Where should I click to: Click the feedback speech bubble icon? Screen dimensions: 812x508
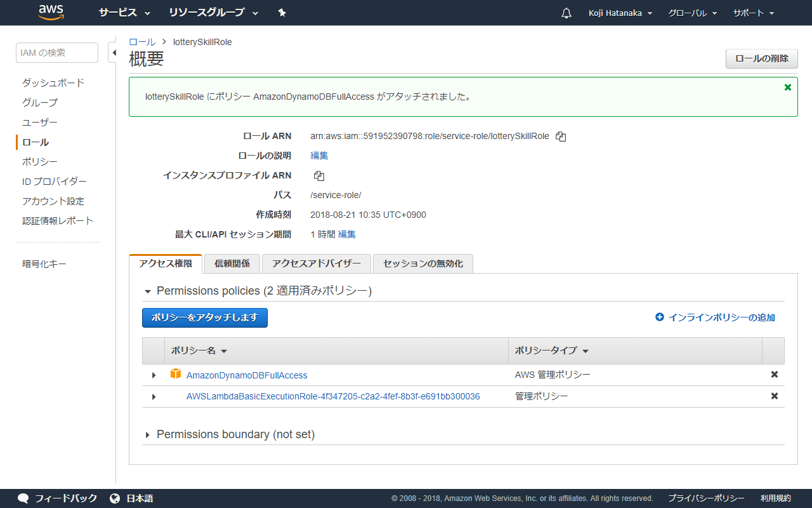(23, 498)
